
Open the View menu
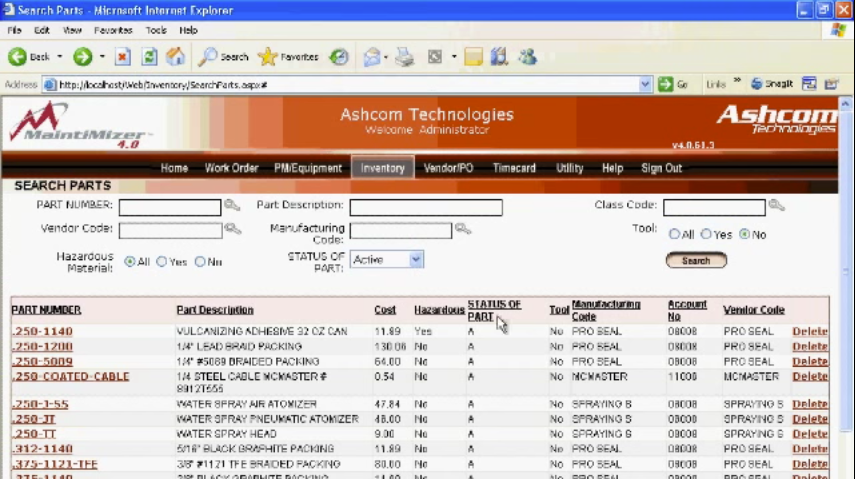(72, 30)
